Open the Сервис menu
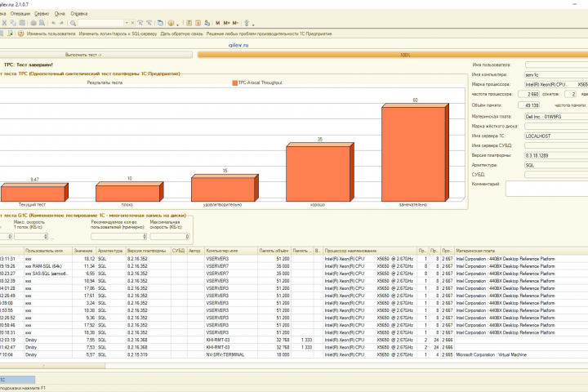This screenshot has height=392, width=588. 41,14
